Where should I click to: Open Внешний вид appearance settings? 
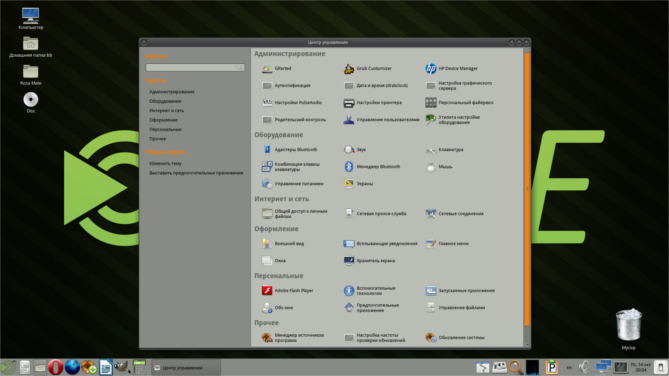[x=283, y=243]
